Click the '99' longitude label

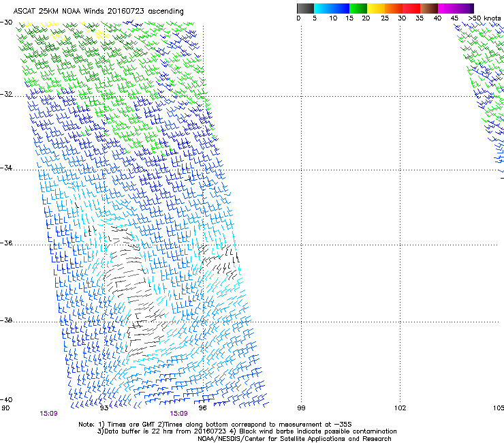(x=301, y=408)
